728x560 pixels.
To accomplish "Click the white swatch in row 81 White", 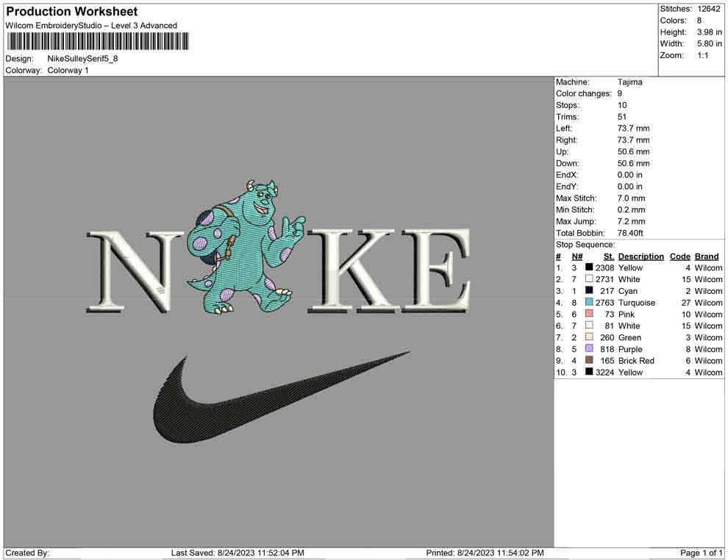I will (x=589, y=326).
